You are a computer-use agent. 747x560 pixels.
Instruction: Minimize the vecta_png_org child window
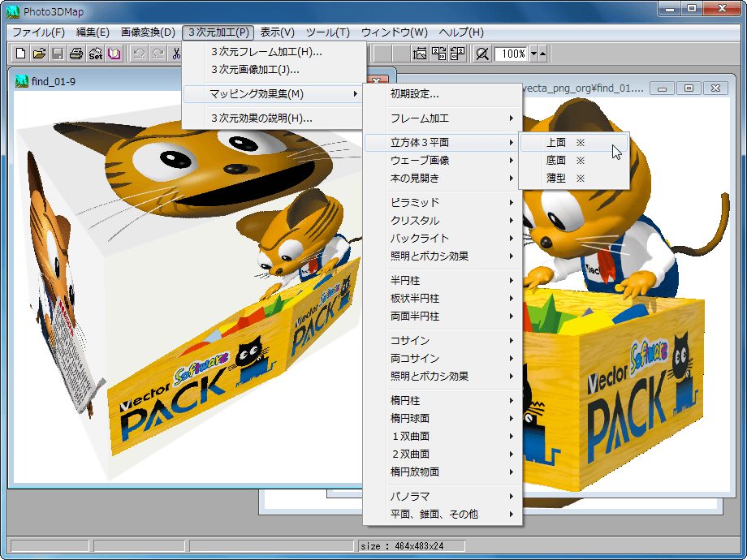point(662,88)
